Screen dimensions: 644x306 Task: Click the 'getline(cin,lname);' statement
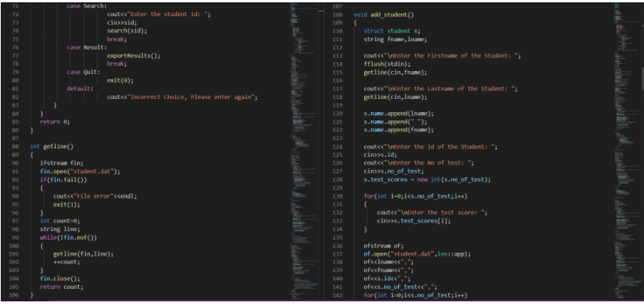point(395,97)
